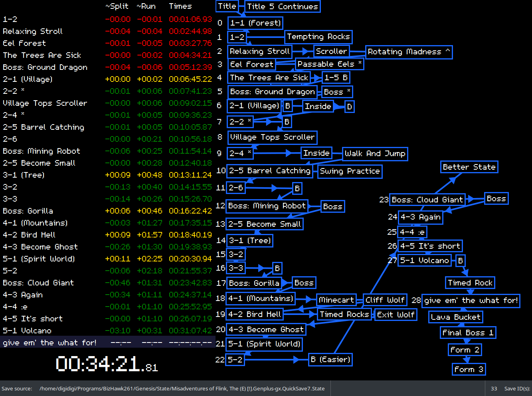
Task: Click the 'Tempting Rocks' graph node
Action: [318, 37]
